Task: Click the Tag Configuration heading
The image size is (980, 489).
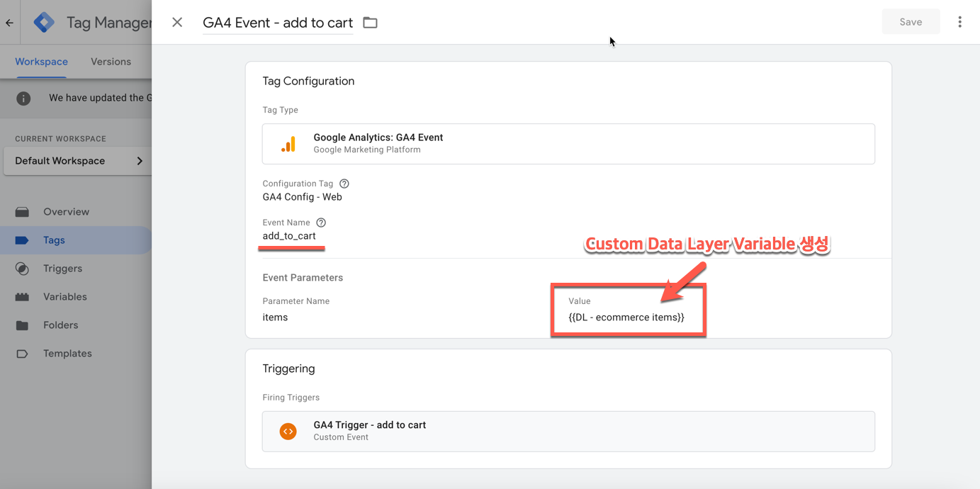Action: (x=308, y=81)
